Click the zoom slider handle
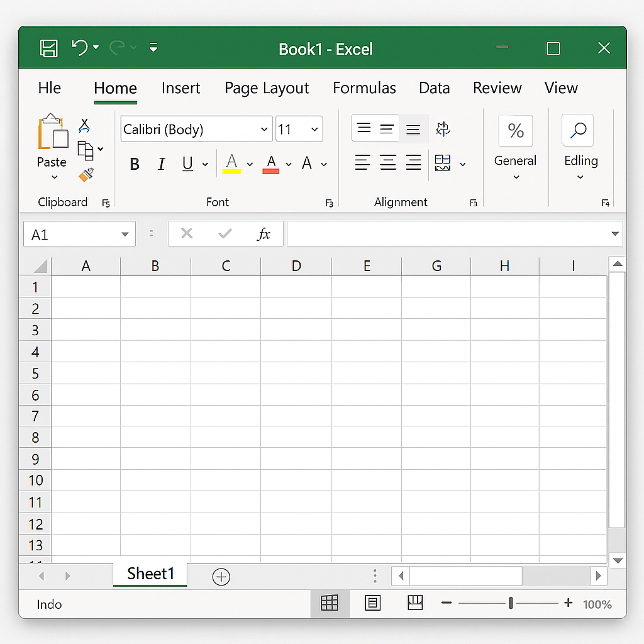This screenshot has width=644, height=644. [511, 603]
